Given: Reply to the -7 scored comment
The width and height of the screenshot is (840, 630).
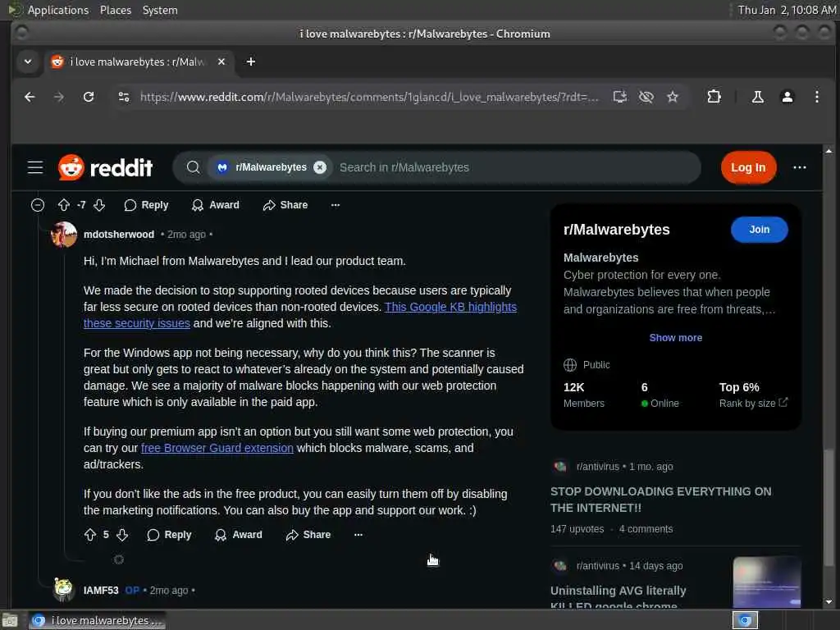Looking at the screenshot, I should (x=146, y=205).
